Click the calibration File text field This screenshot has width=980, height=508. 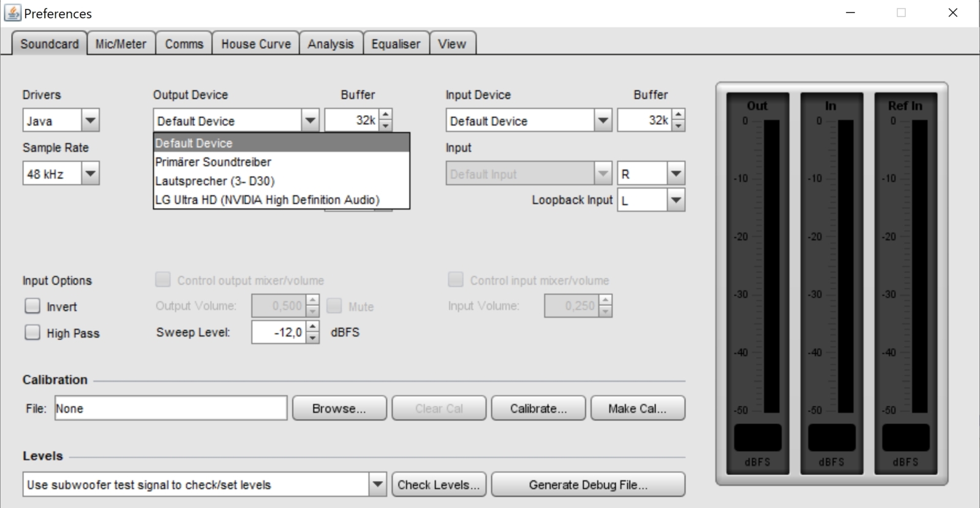[170, 408]
